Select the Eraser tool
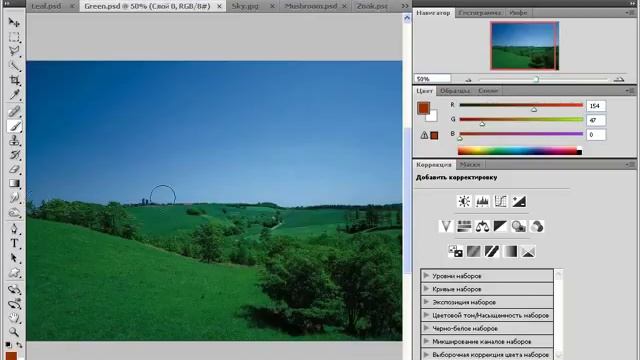This screenshot has width=640, height=360. pyautogui.click(x=14, y=169)
